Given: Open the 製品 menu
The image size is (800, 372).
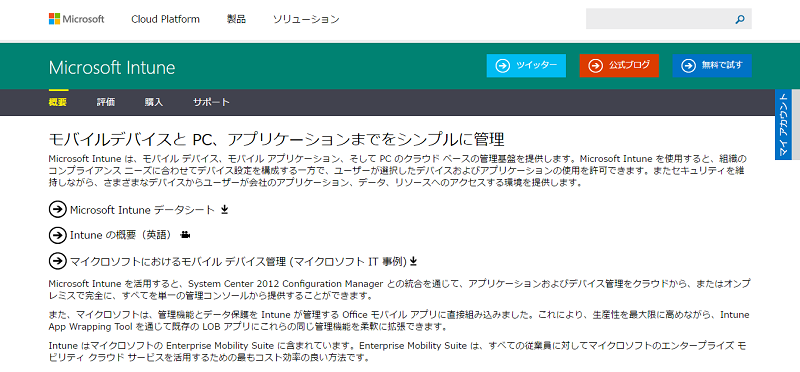Looking at the screenshot, I should [x=236, y=19].
